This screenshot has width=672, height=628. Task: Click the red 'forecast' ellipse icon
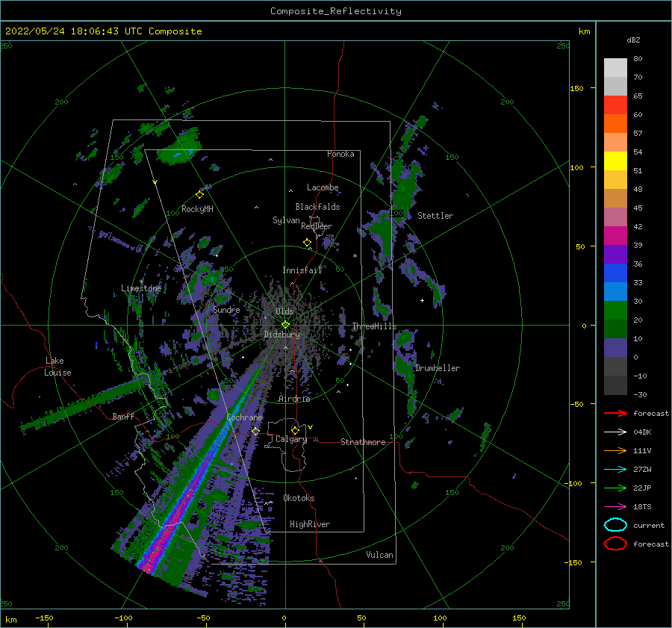point(615,544)
